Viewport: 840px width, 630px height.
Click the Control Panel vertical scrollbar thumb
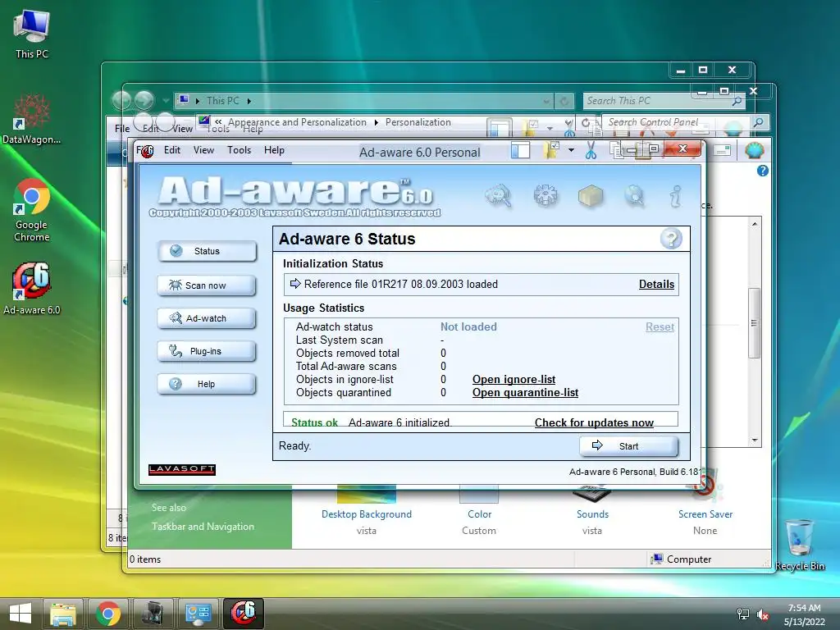[755, 323]
